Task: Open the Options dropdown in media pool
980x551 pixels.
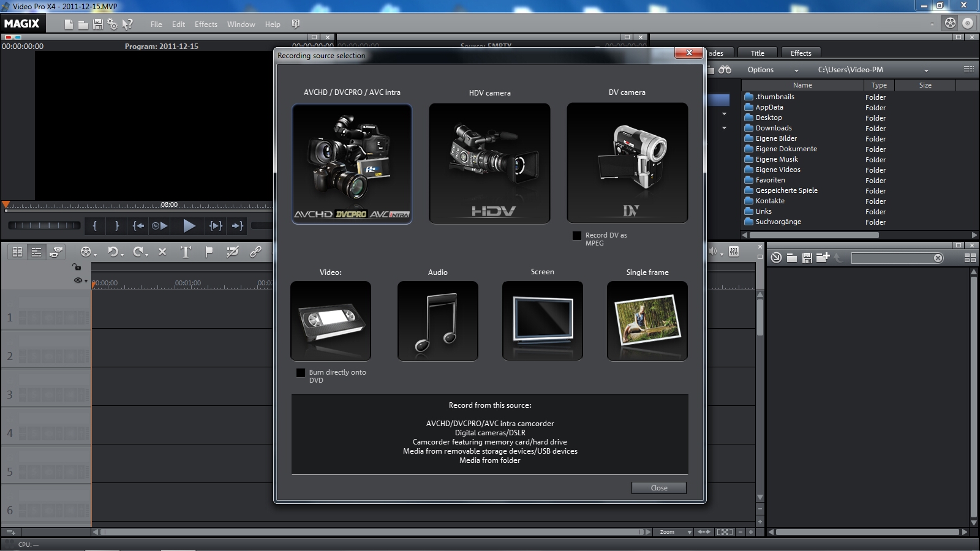Action: (772, 70)
